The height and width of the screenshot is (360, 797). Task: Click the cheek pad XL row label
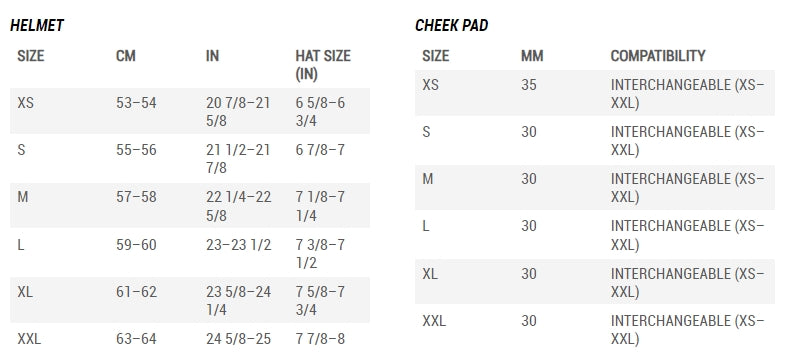[x=430, y=274]
